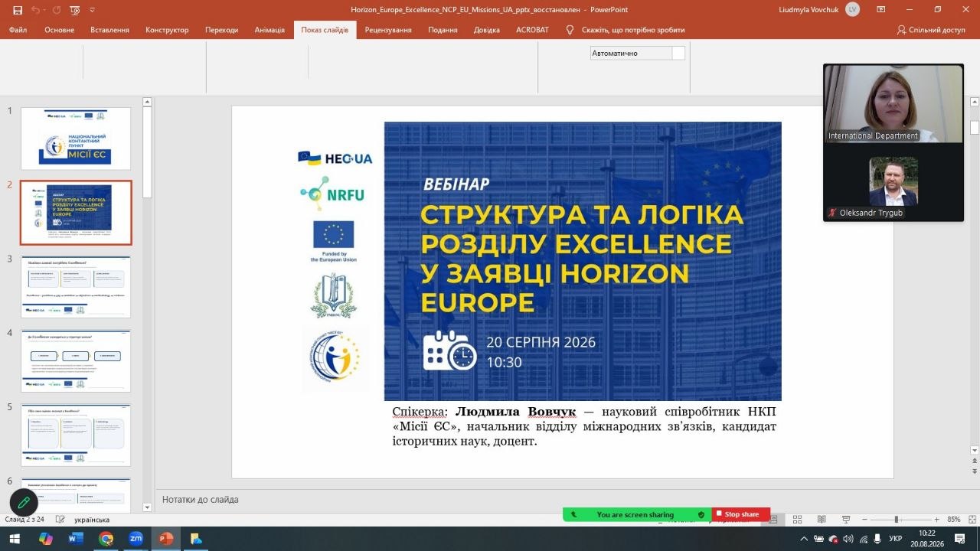The width and height of the screenshot is (980, 551).
Task: Click the Redo icon in quick access toolbar
Action: point(56,10)
